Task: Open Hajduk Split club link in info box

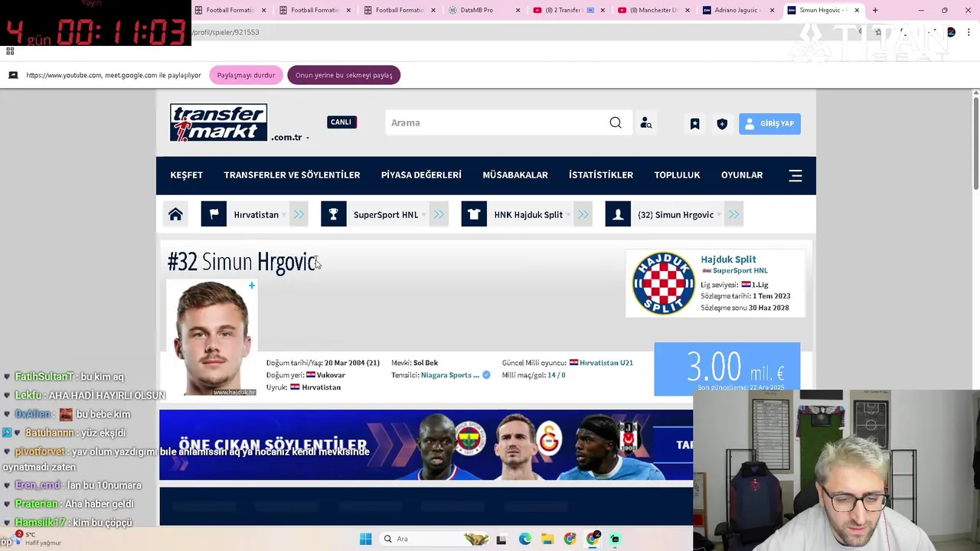Action: click(x=728, y=259)
